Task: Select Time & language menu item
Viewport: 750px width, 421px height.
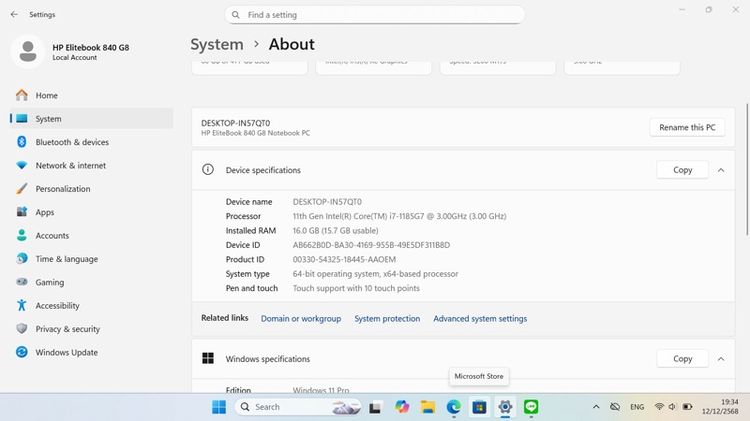Action: [66, 259]
